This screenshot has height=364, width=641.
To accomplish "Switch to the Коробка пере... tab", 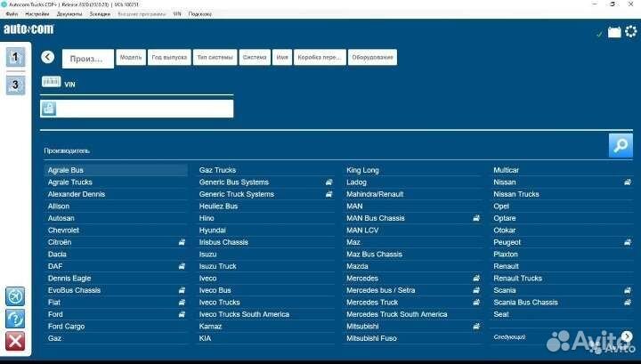I will (x=320, y=57).
